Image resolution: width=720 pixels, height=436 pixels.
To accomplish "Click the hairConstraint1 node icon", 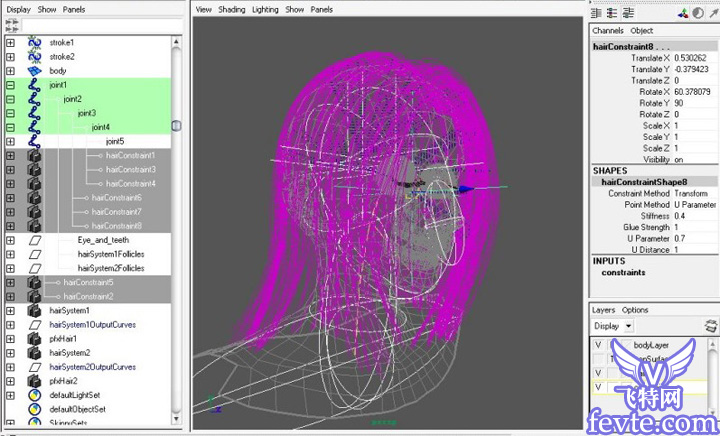I will 34,156.
